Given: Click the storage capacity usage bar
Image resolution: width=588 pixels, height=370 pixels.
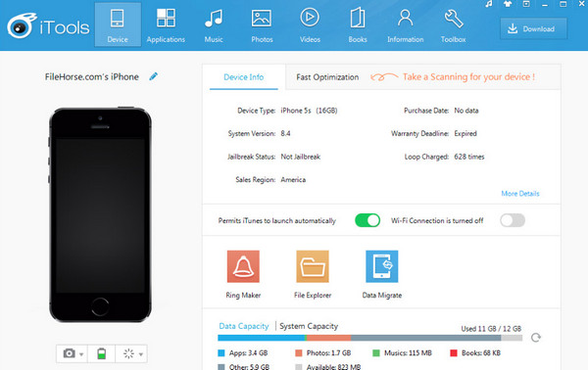Looking at the screenshot, I should coord(369,338).
